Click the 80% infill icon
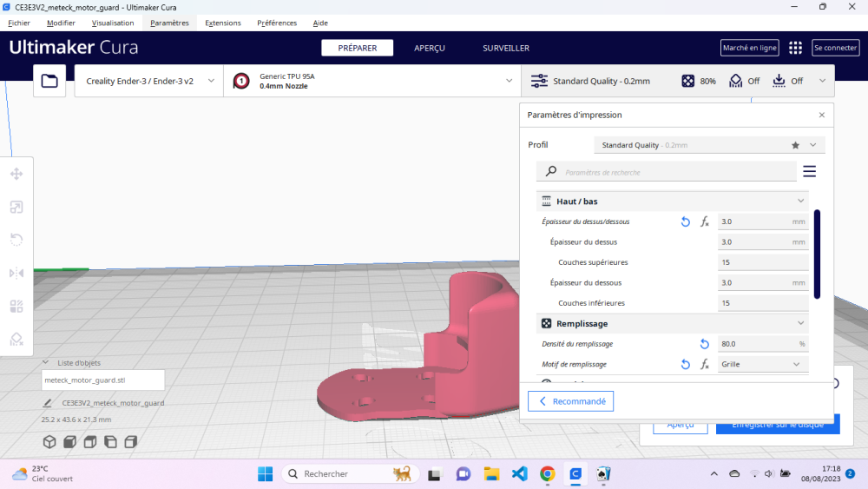Image resolution: width=868 pixels, height=489 pixels. pos(687,81)
